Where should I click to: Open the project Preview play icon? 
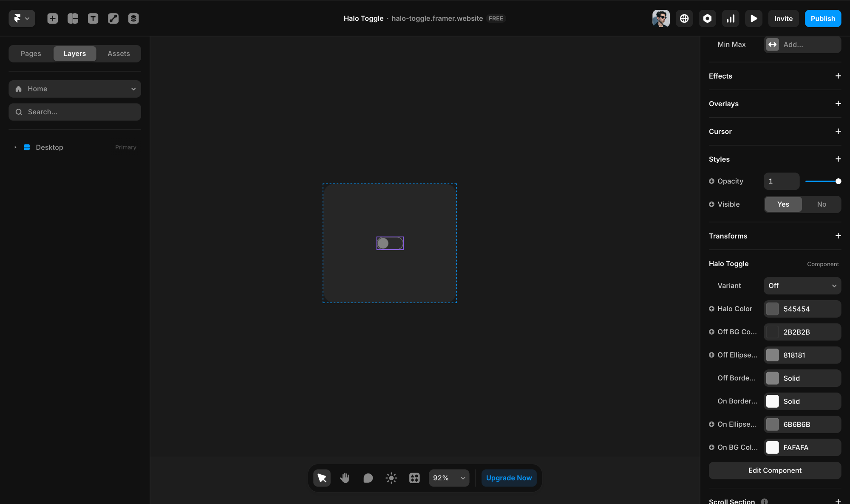pyautogui.click(x=754, y=18)
